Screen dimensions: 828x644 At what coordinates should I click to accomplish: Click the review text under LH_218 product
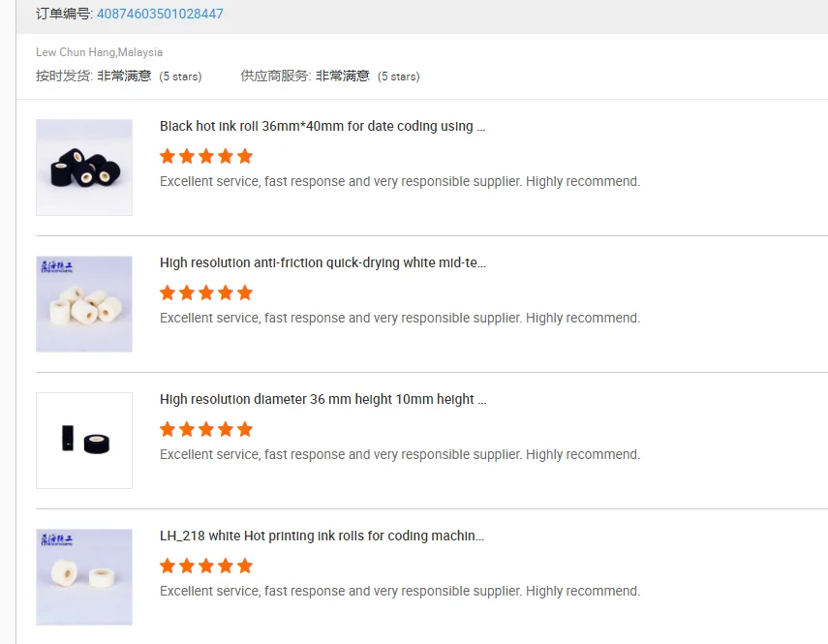tap(399, 591)
